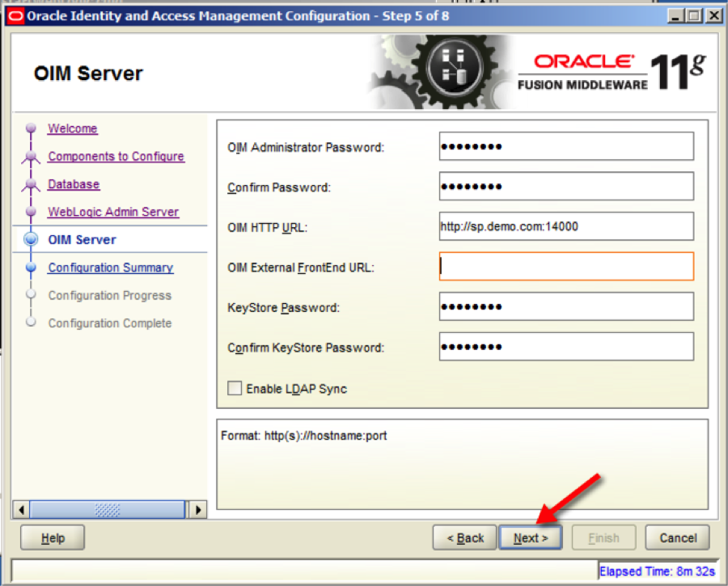Screen dimensions: 728x586
Task: Navigate to the WebLogic Admin Server step
Action: pos(114,212)
